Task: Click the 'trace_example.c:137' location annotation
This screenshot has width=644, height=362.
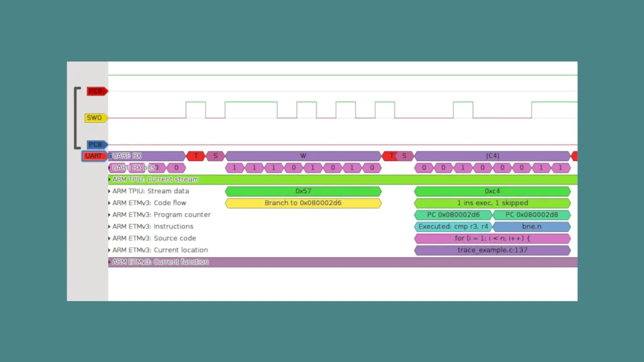Action: [493, 250]
